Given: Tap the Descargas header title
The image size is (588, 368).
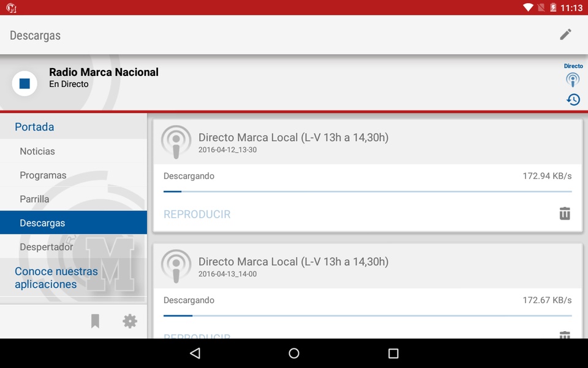Looking at the screenshot, I should pos(36,36).
